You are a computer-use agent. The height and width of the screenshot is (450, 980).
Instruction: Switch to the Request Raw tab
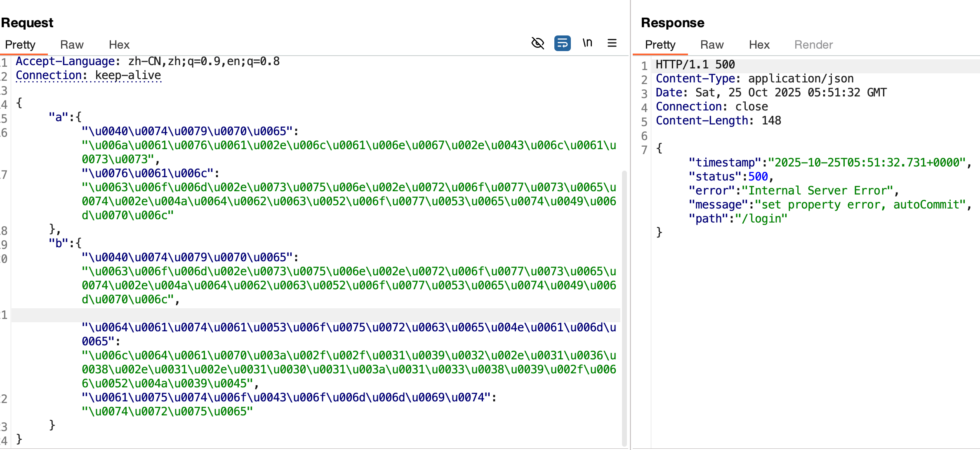[x=72, y=45]
